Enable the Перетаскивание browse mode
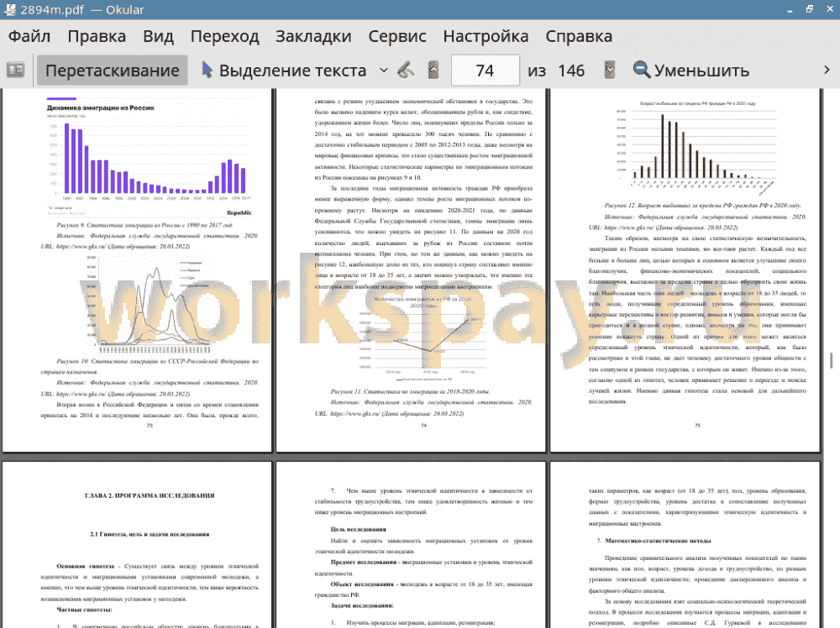The width and height of the screenshot is (840, 628). tap(112, 71)
